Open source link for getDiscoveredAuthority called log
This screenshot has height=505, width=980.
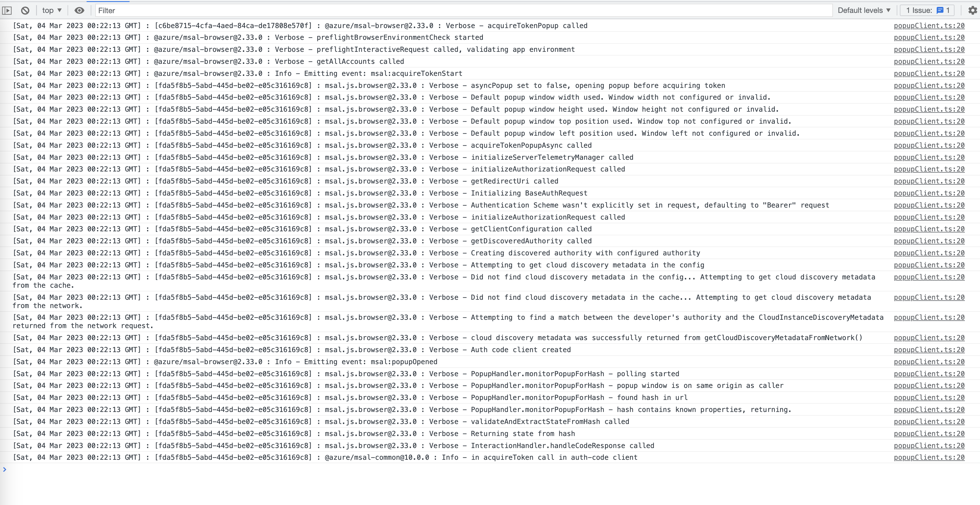pos(929,241)
